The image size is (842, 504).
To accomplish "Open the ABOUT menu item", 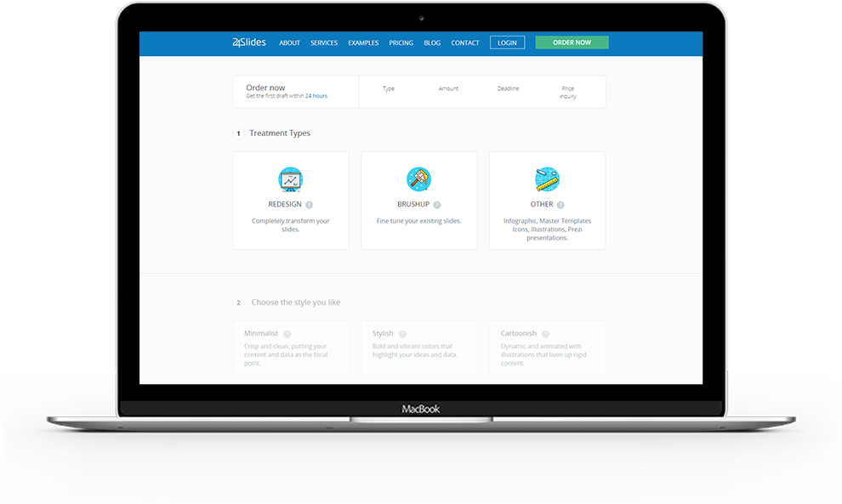I will pyautogui.click(x=290, y=43).
